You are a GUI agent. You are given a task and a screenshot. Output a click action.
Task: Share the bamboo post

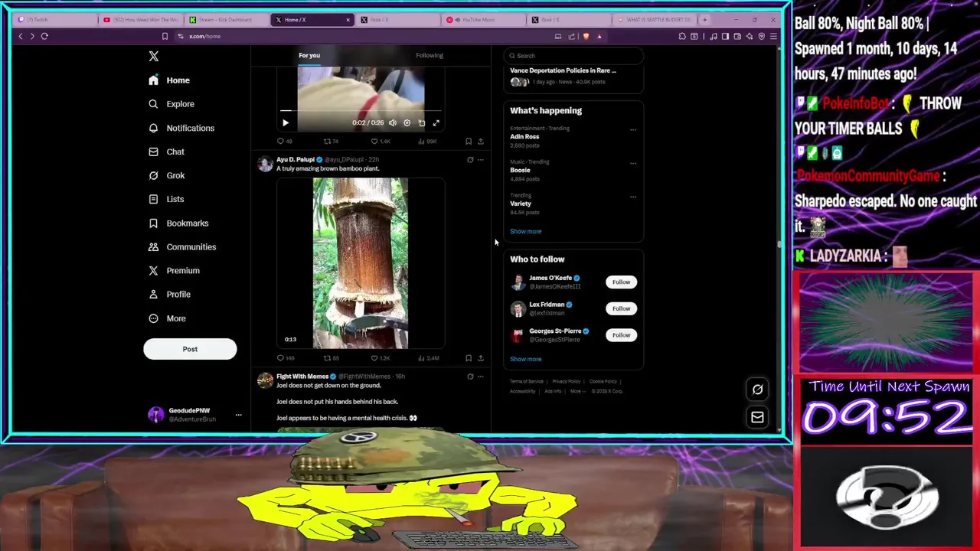point(481,358)
